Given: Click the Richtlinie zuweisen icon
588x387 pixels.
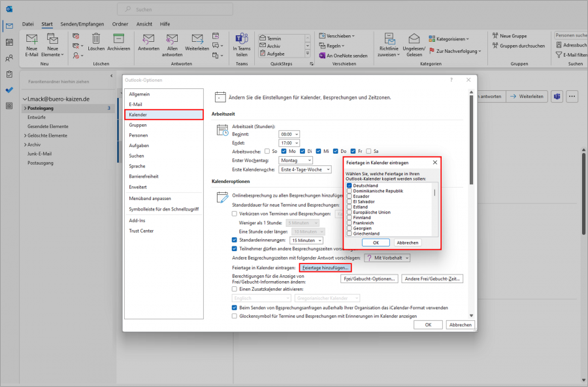Looking at the screenshot, I should [x=389, y=43].
